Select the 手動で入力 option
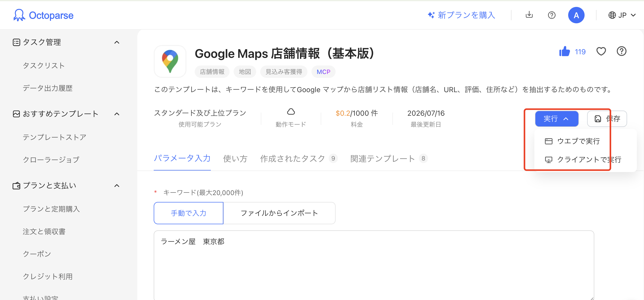Image resolution: width=644 pixels, height=300 pixels. [189, 213]
